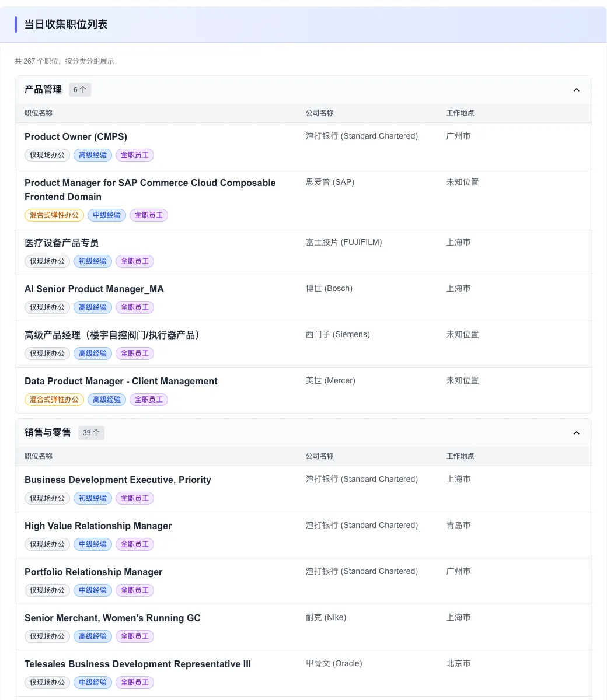Open the 医疗设备产品专员 job listing
The height and width of the screenshot is (700, 607).
(62, 243)
